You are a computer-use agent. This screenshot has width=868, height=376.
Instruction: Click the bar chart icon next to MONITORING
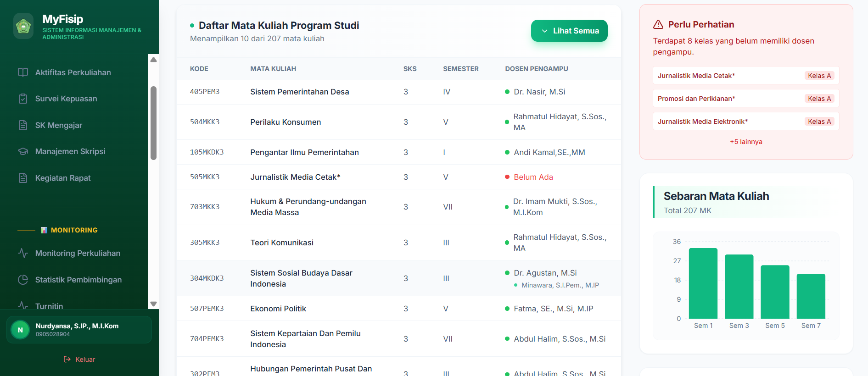pos(44,230)
